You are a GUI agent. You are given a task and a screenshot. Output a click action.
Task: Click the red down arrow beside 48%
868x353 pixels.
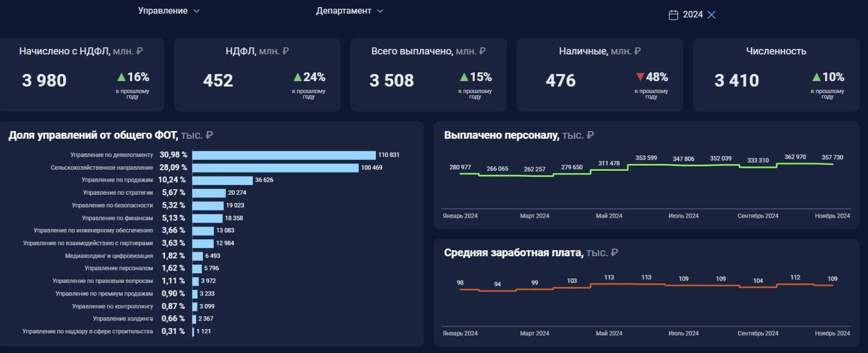(640, 77)
